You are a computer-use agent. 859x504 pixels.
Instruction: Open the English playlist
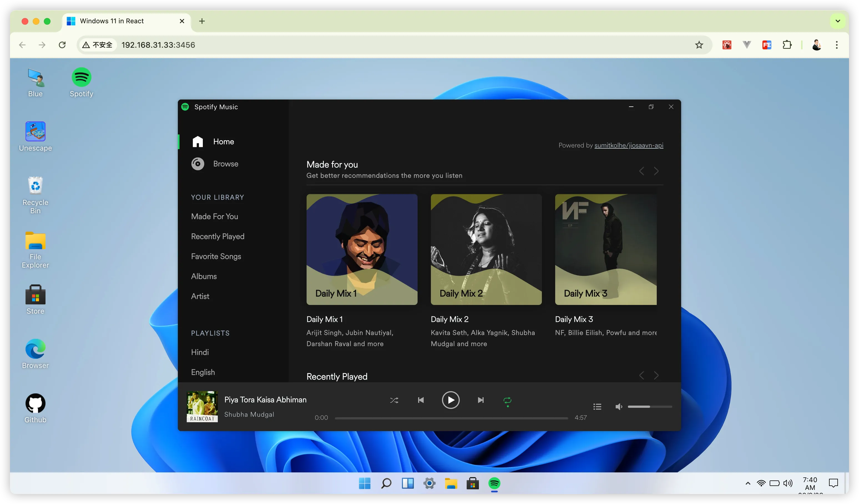pyautogui.click(x=203, y=372)
